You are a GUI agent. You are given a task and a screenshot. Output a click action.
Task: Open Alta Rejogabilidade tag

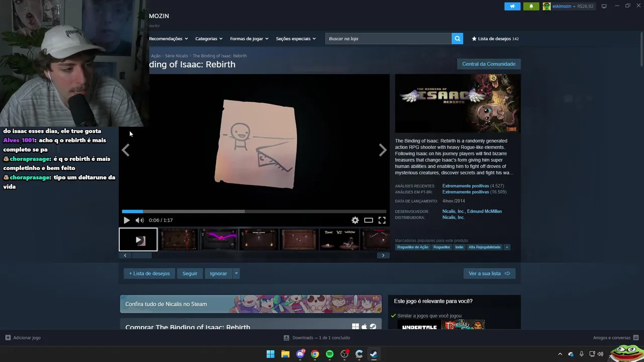(485, 247)
